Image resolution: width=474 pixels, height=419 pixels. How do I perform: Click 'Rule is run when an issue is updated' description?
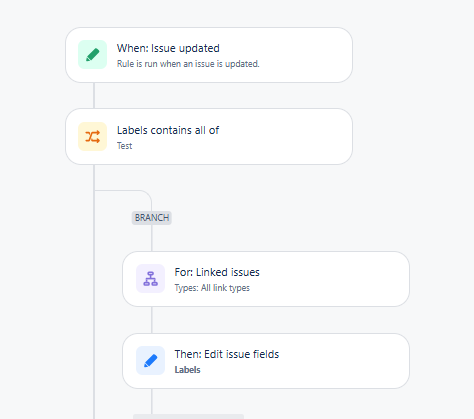tap(188, 64)
